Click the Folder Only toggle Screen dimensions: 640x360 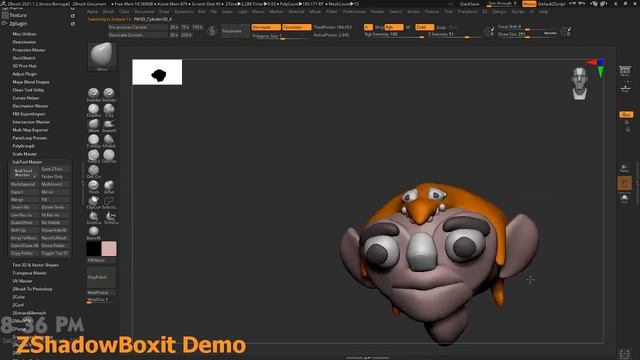[55, 177]
